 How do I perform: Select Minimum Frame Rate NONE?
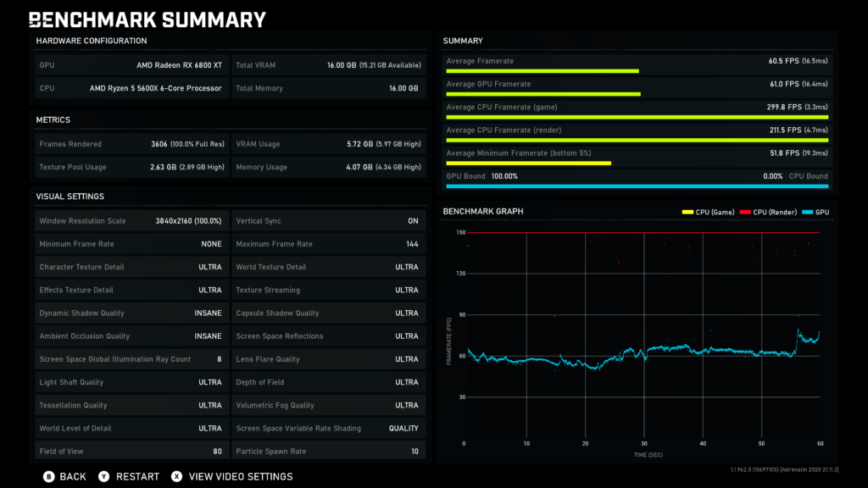click(131, 244)
